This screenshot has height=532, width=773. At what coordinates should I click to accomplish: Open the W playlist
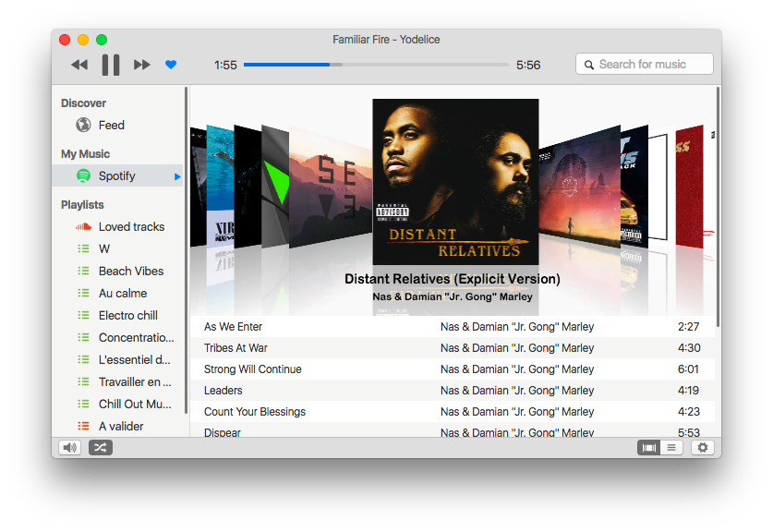tap(117, 249)
